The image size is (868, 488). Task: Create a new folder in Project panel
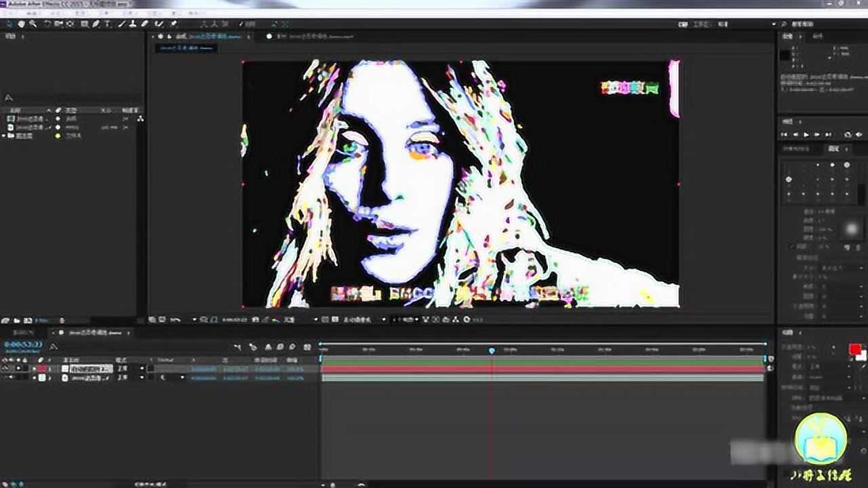coord(16,320)
